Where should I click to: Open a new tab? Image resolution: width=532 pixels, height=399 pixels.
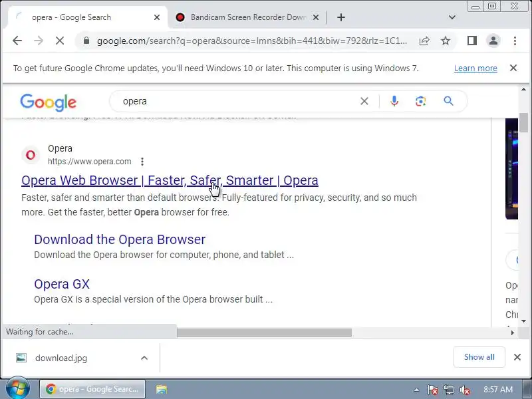341,17
